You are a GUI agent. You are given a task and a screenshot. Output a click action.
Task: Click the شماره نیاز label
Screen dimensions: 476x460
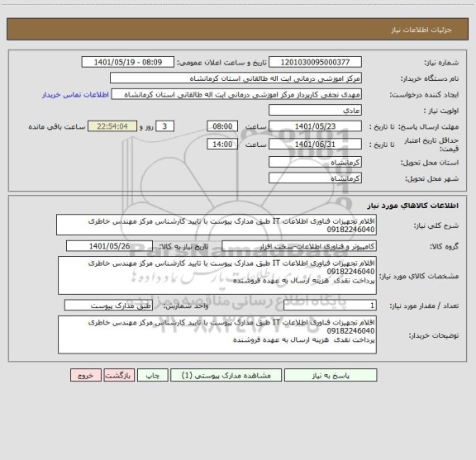tap(441, 63)
